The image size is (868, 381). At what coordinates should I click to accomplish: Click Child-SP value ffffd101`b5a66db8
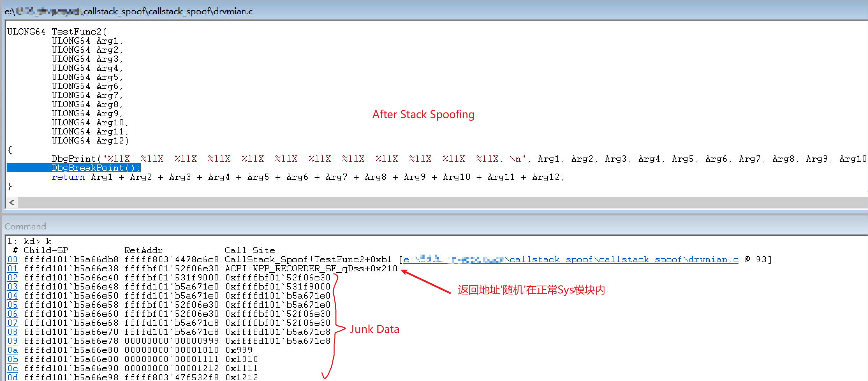pyautogui.click(x=71, y=259)
